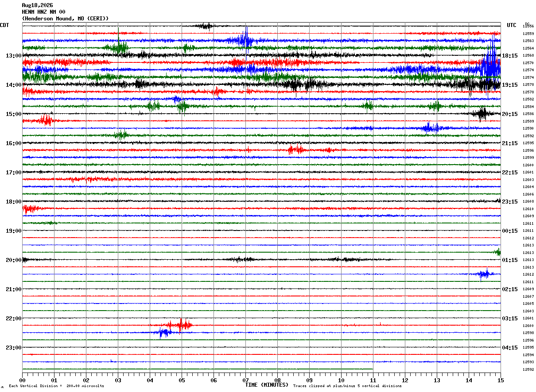The image size is (536, 392).
Task: Click the traces clipped footnote text
Action: pyautogui.click(x=347, y=386)
